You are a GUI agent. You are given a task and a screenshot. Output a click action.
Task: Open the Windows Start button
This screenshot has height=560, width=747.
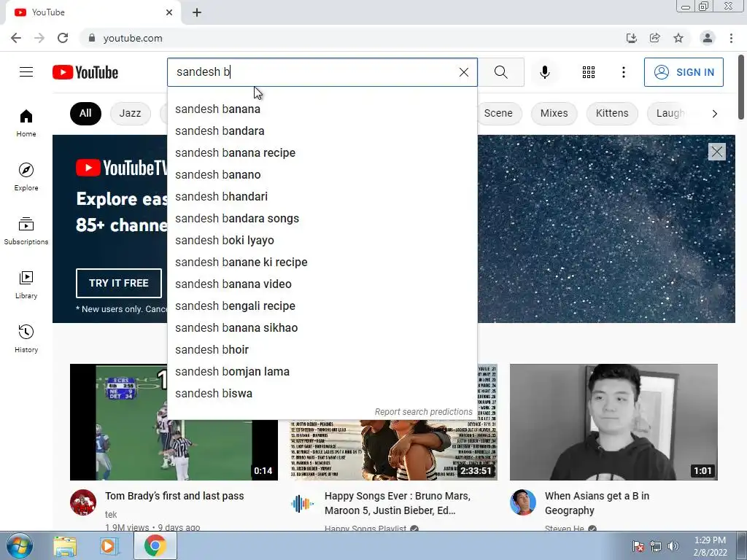[x=19, y=545]
